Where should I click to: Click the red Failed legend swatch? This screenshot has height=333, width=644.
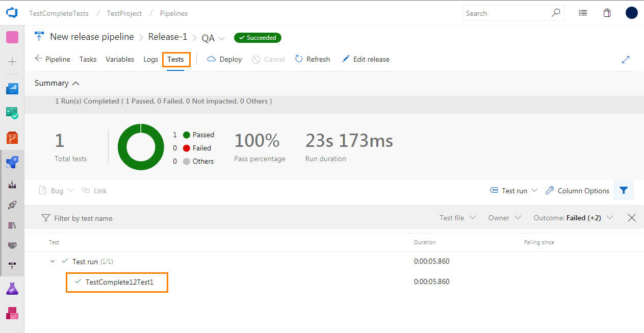187,148
